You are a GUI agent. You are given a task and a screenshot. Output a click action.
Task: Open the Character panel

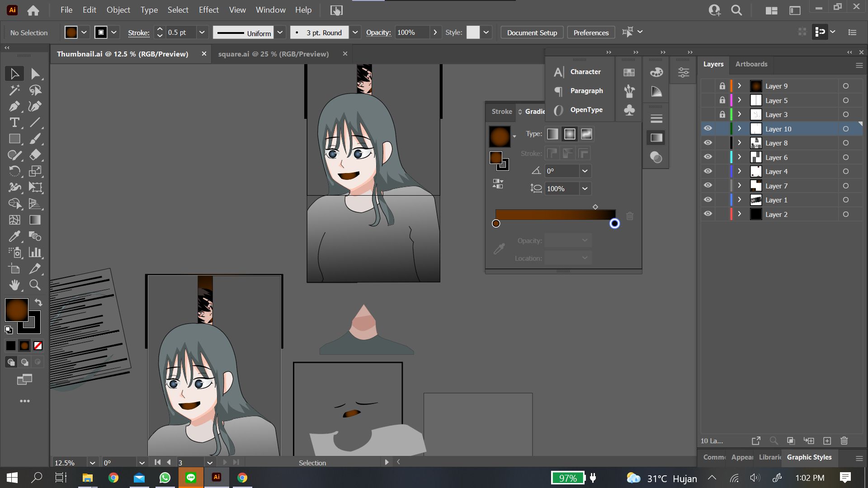pyautogui.click(x=579, y=72)
